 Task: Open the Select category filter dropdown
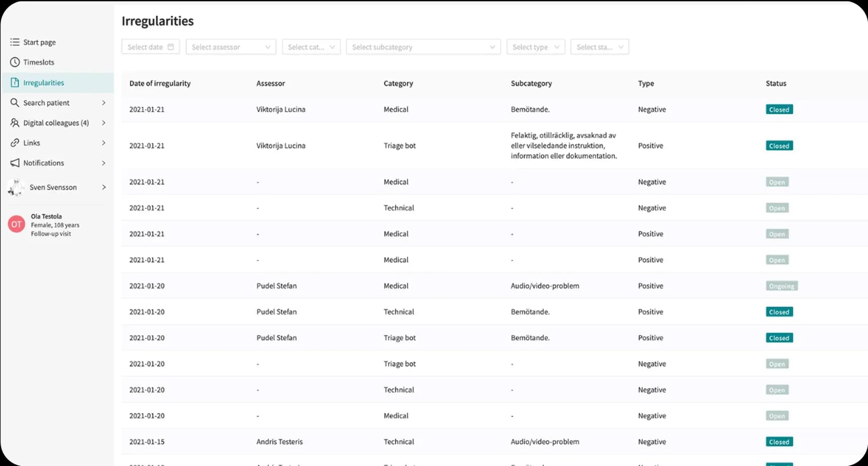[x=311, y=47]
